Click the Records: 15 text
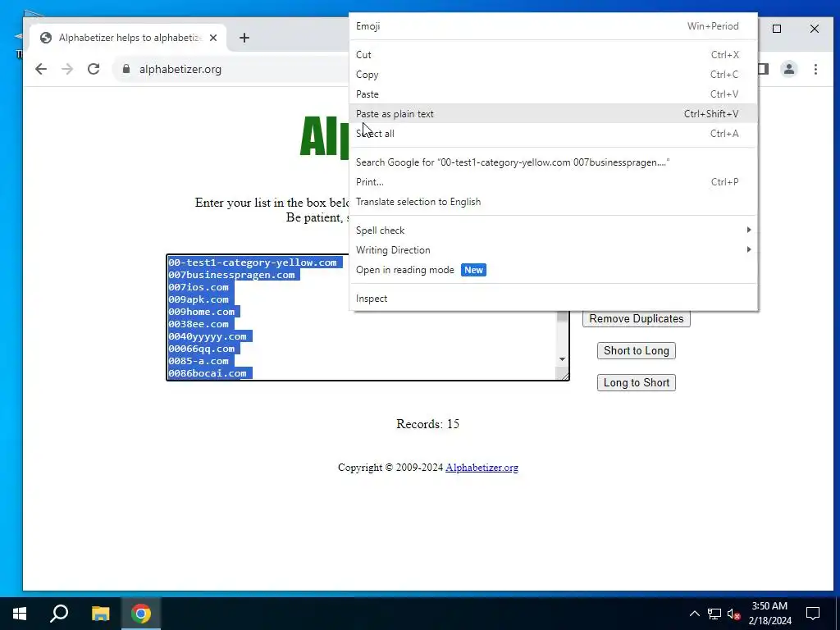840x630 pixels. [x=427, y=424]
